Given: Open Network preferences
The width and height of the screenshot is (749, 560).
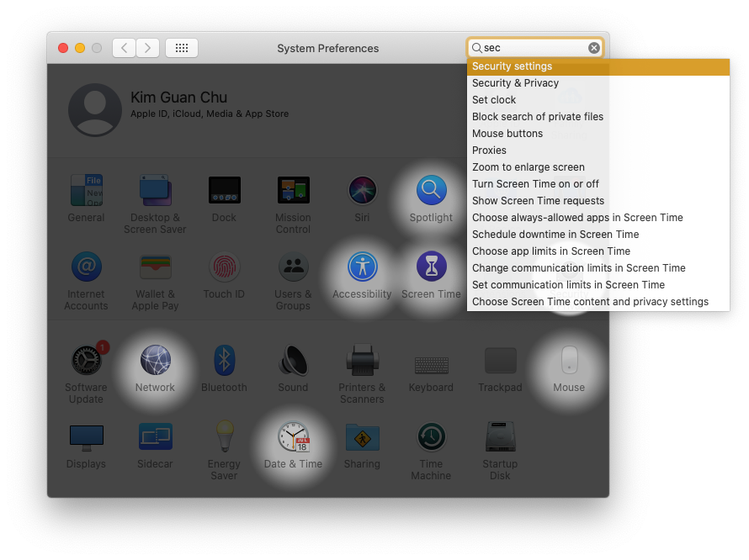Looking at the screenshot, I should point(155,360).
